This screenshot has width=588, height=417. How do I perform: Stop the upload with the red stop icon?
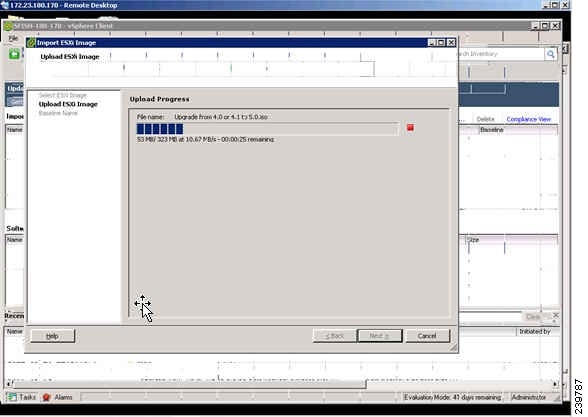click(x=410, y=128)
